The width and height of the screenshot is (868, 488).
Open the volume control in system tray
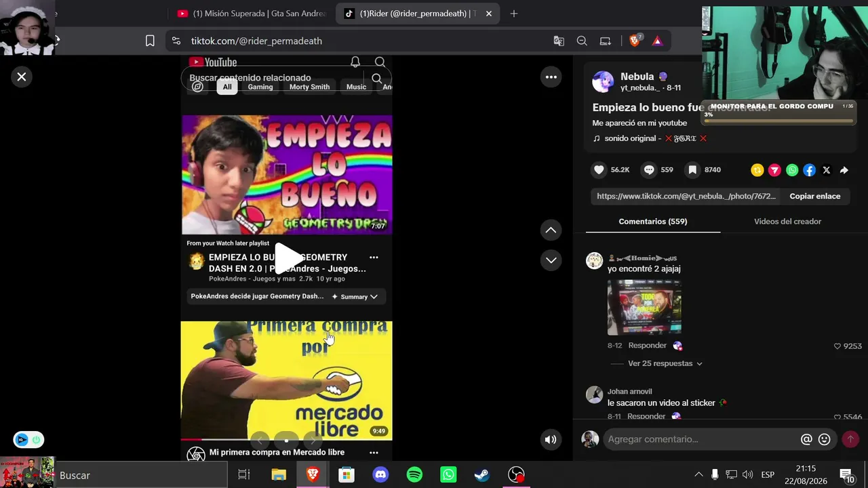[747, 474]
